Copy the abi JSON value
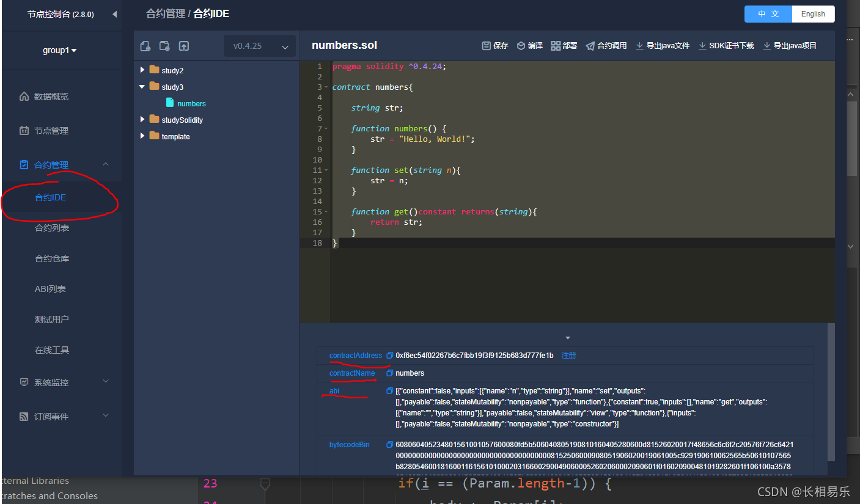The width and height of the screenshot is (860, 504). 389,390
